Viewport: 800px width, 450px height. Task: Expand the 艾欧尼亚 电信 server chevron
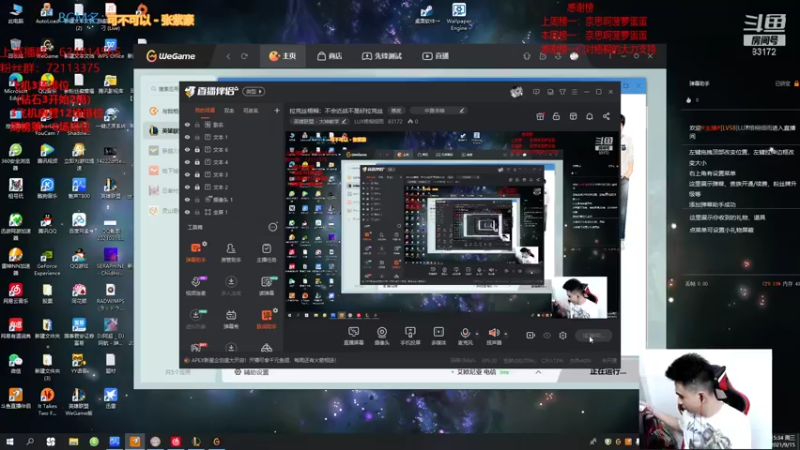538,372
